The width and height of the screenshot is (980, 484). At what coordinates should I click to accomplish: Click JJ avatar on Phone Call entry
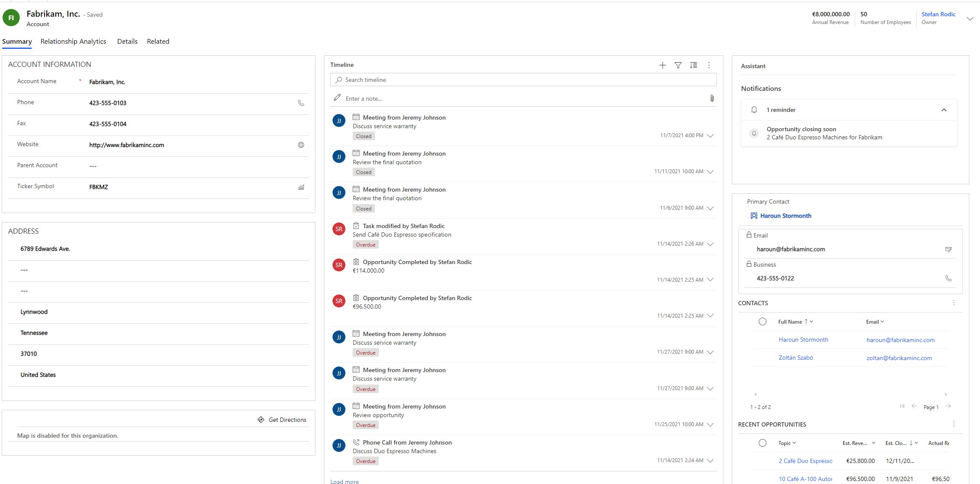[x=339, y=445]
